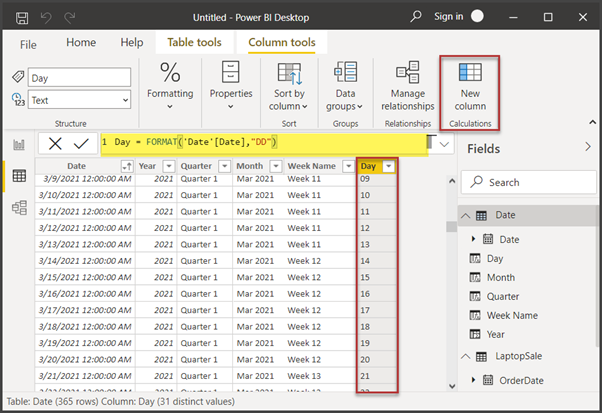
Task: Select the Week Name field in Fields
Action: pyautogui.click(x=512, y=316)
